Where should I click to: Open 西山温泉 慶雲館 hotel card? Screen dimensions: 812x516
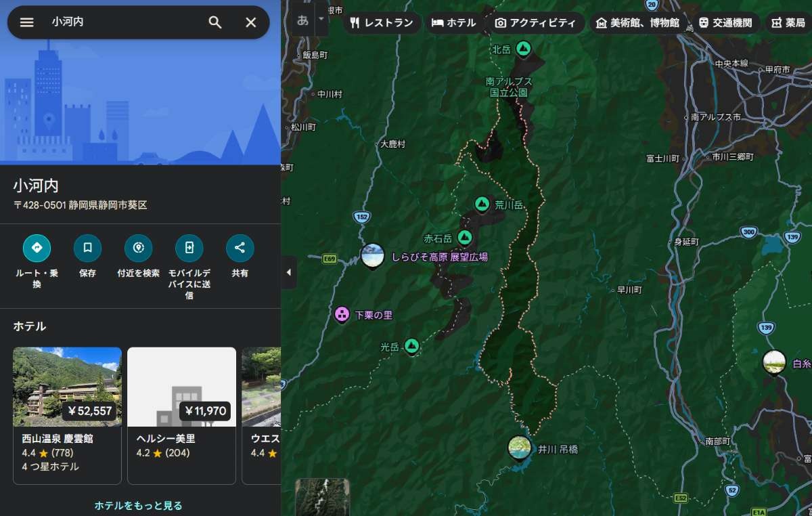coord(67,414)
